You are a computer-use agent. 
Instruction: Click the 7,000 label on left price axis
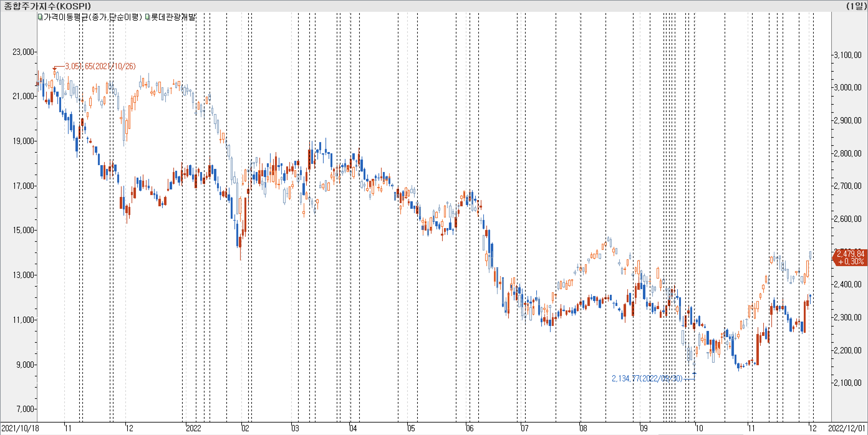[25, 409]
